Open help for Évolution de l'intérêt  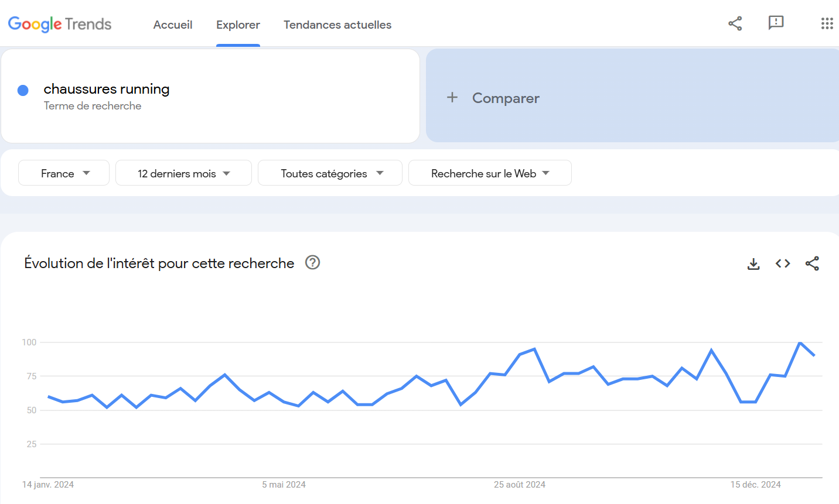coord(313,263)
